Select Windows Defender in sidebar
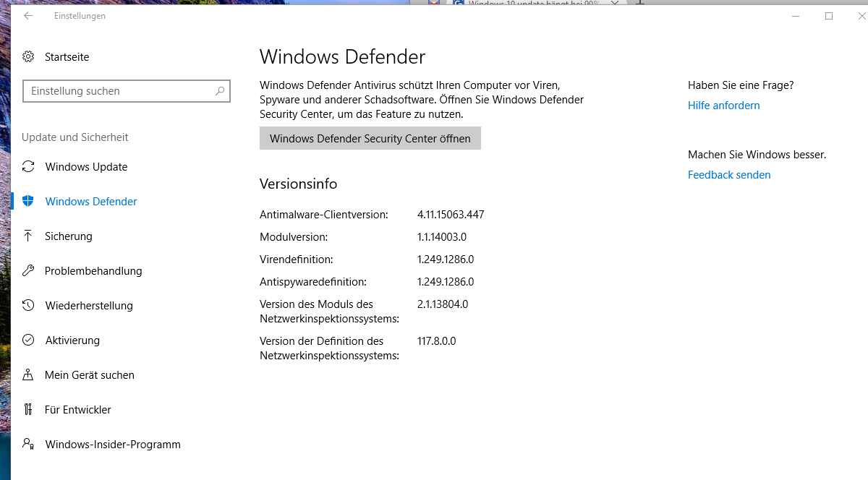The width and height of the screenshot is (868, 480). 91,202
